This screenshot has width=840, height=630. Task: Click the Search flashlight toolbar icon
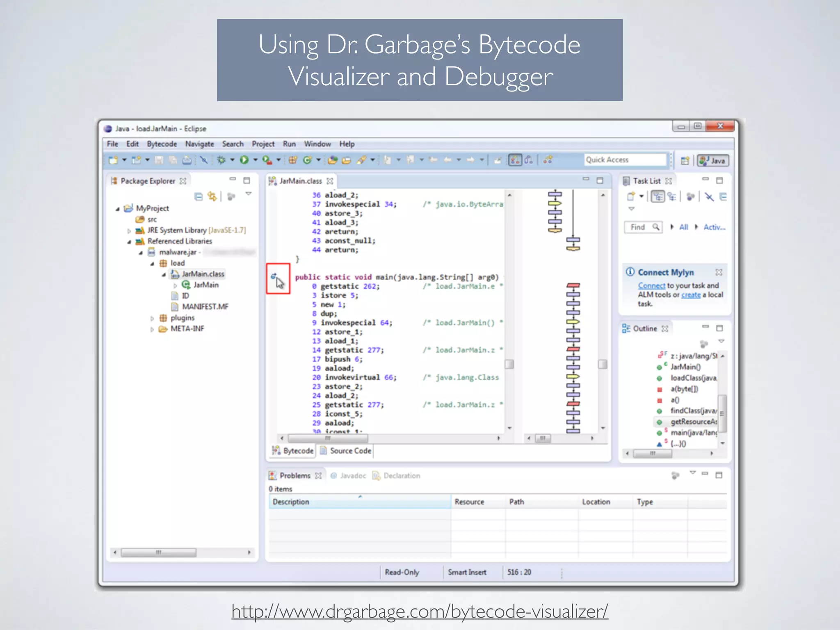361,160
